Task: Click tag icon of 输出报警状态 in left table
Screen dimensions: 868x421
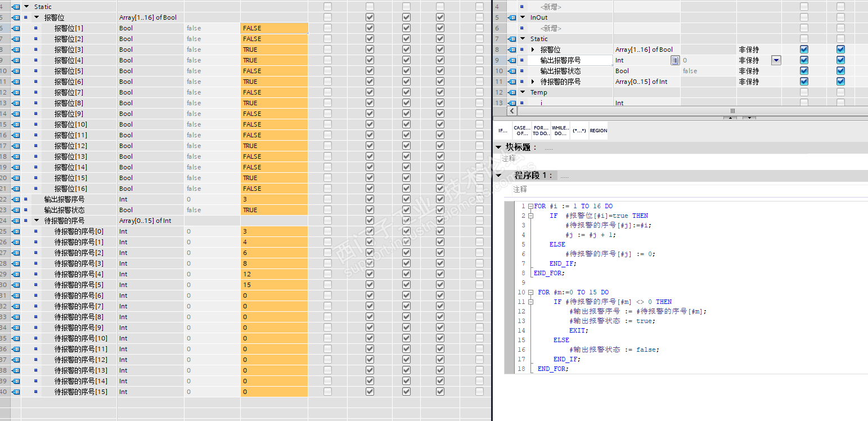Action: [16, 210]
